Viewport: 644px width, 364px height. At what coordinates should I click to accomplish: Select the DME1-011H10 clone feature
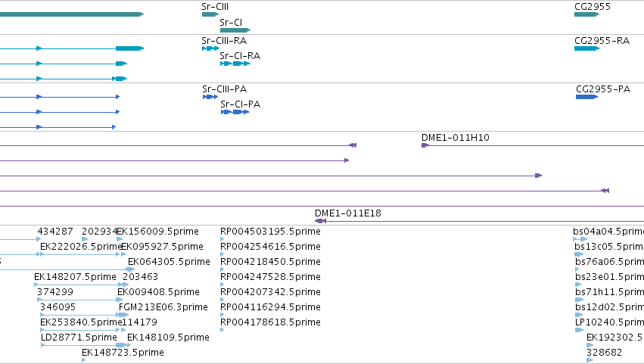533,145
